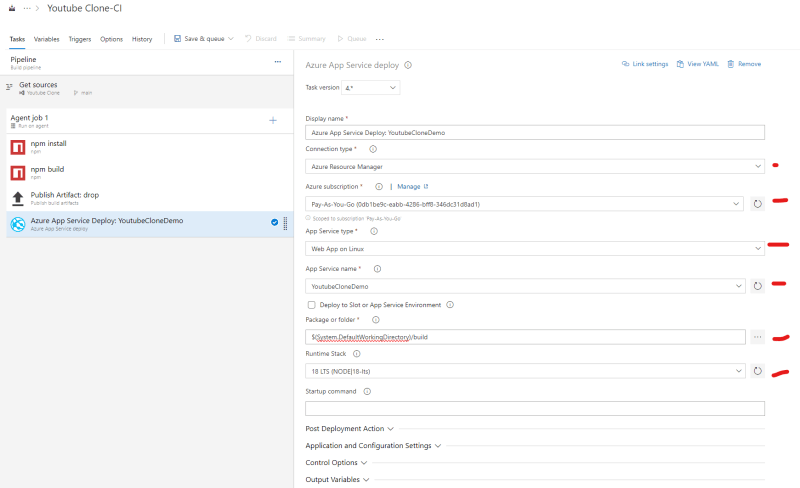The width and height of the screenshot is (800, 488).
Task: Refresh the App Service name list
Action: coord(758,286)
